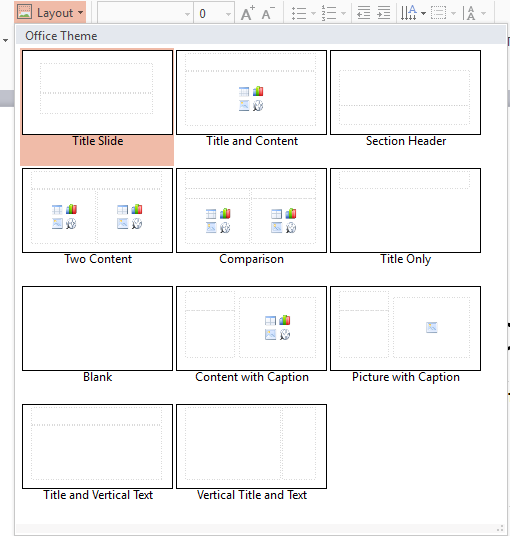Apply bulleted list formatting
Image resolution: width=510 pixels, height=536 pixels.
coord(299,13)
